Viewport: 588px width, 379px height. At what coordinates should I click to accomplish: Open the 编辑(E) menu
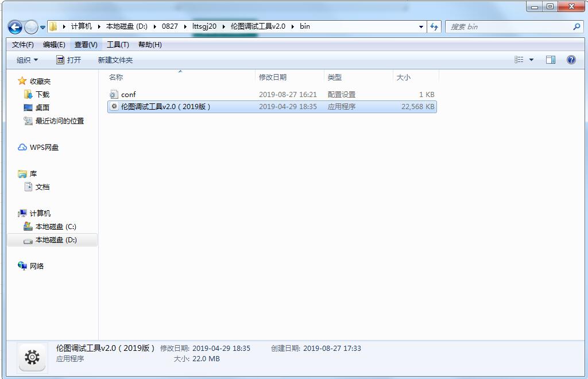54,45
